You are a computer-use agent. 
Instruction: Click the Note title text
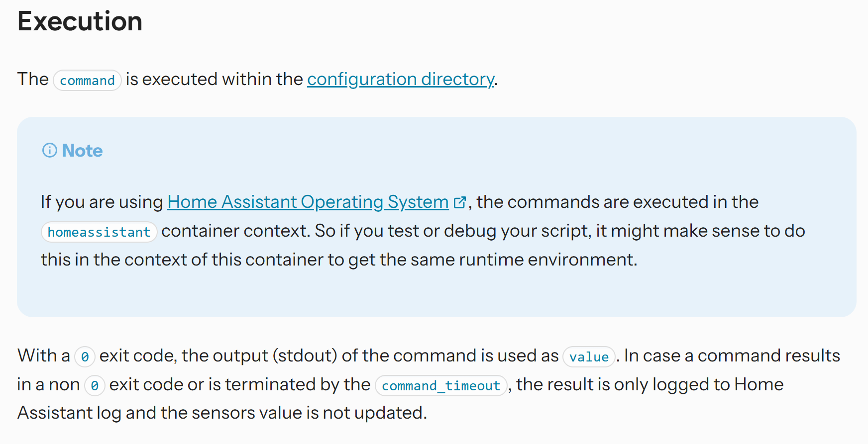[x=82, y=150]
